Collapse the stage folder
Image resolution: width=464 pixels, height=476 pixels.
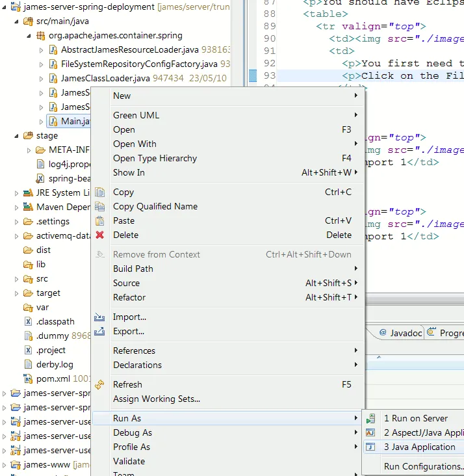tap(17, 136)
